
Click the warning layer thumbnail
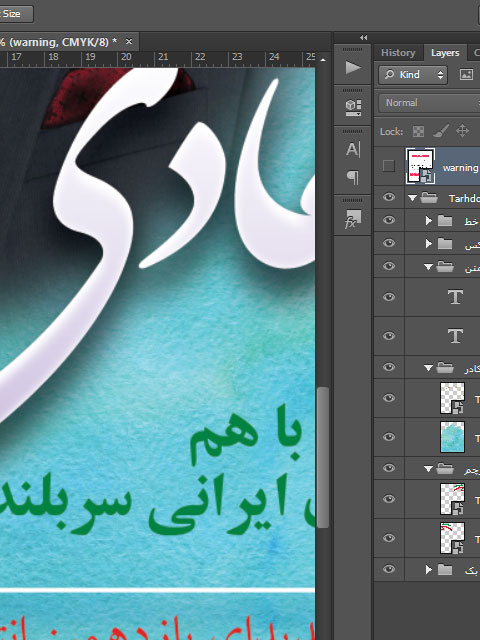click(x=420, y=166)
